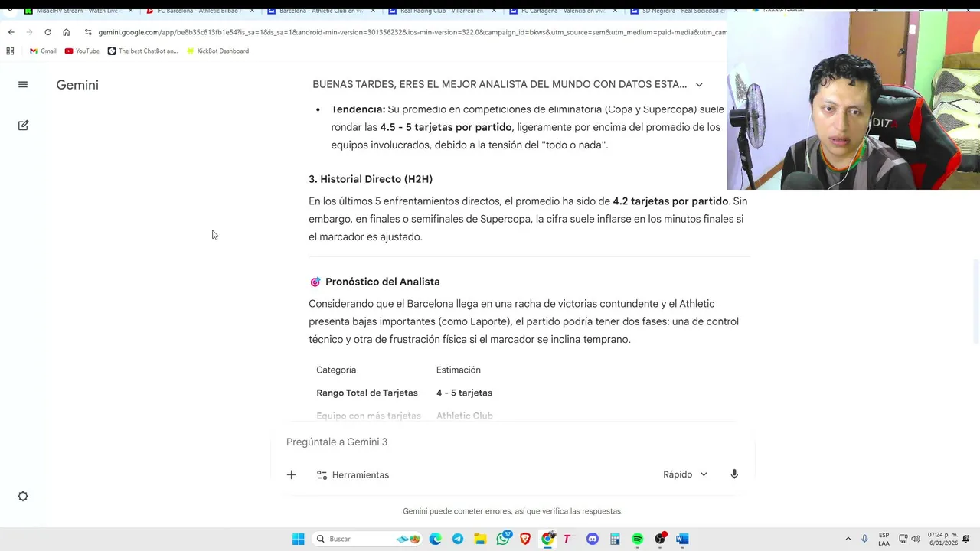980x551 pixels.
Task: Click the taskbar Buscar search box
Action: tap(368, 539)
